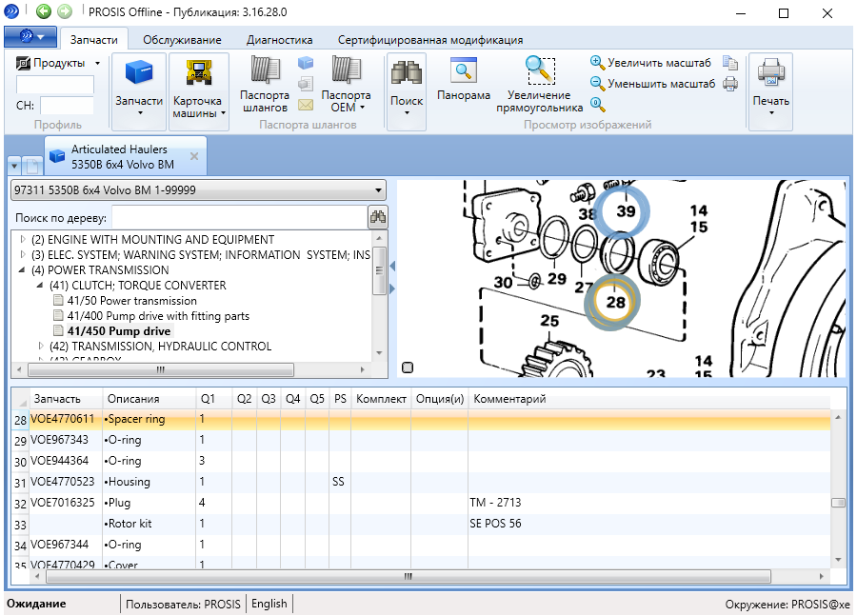The width and height of the screenshot is (857, 616).
Task: Click the small blue cube icon in hose passports group
Action: coord(306,63)
